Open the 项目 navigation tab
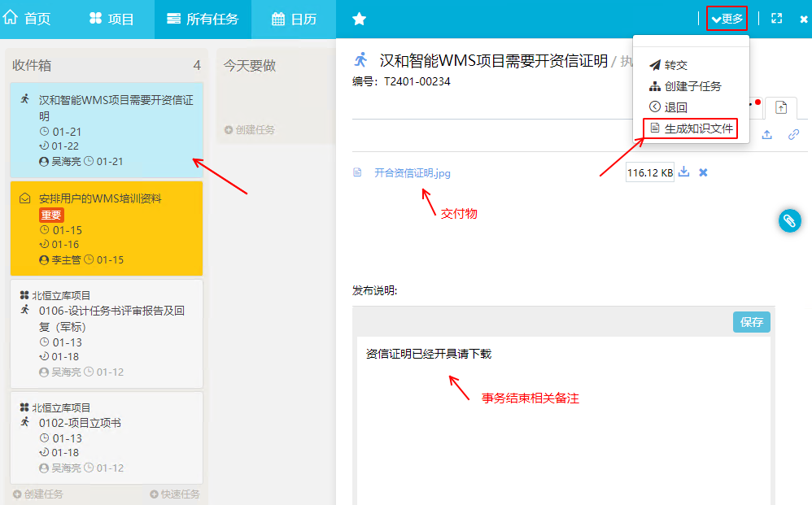This screenshot has height=505, width=812. [111, 19]
